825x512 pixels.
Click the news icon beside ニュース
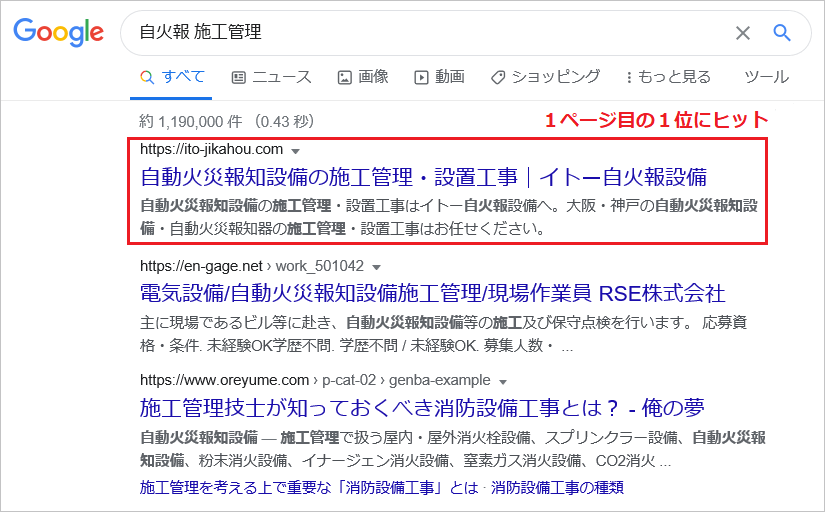[x=238, y=78]
